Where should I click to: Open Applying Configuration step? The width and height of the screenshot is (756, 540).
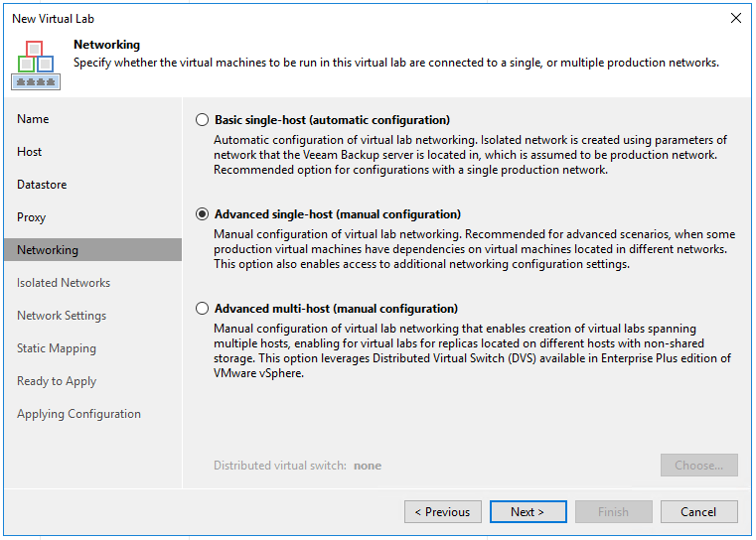pos(78,414)
